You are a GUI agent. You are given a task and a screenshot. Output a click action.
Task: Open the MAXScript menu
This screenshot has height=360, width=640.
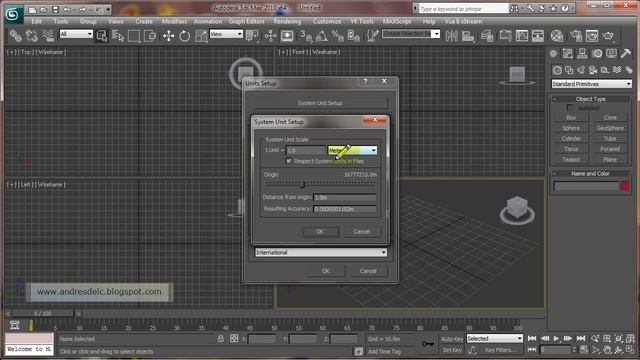click(x=397, y=21)
